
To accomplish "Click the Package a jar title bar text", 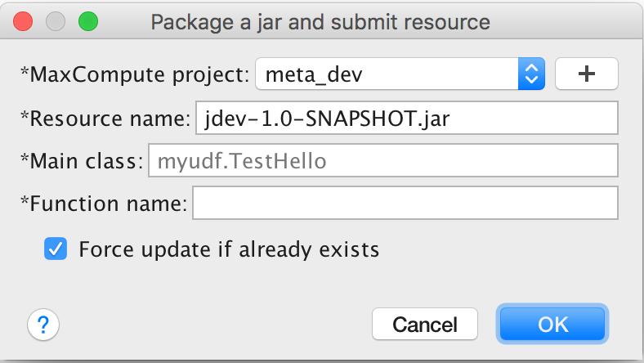I will [320, 22].
